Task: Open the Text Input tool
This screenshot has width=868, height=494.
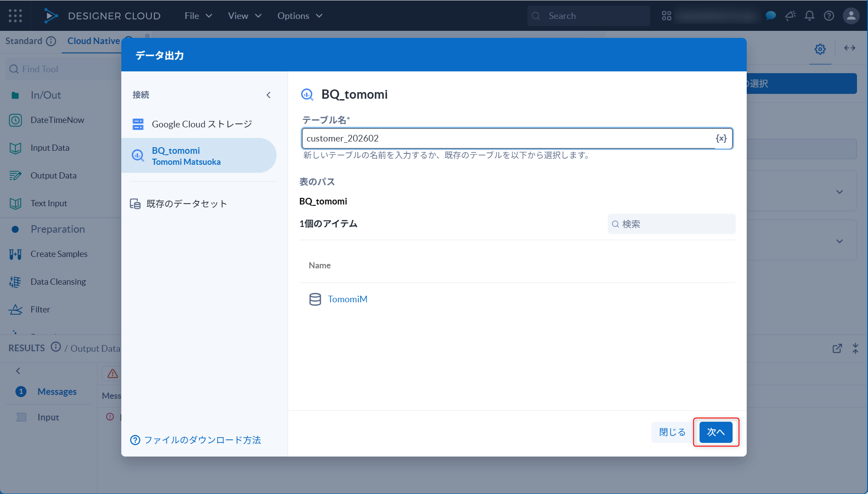Action: (49, 203)
